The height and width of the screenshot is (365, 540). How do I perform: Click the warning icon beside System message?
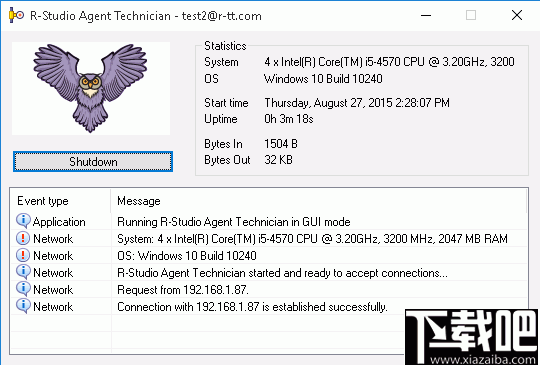tap(23, 238)
